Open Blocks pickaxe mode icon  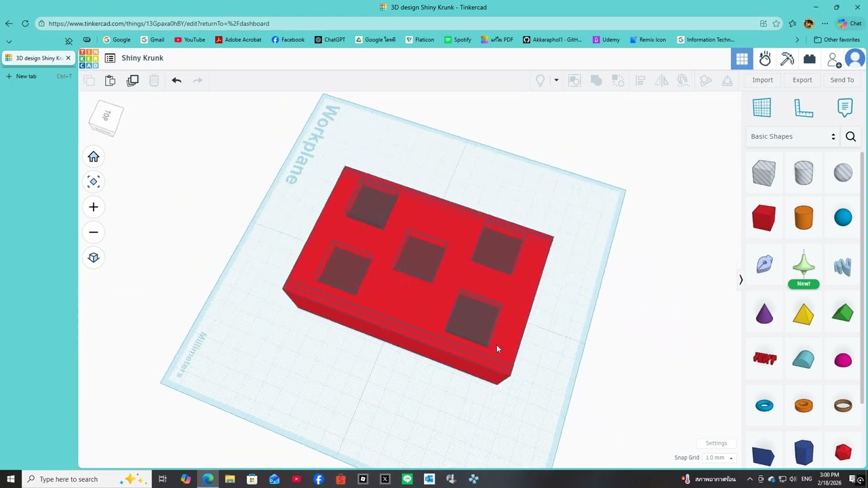coord(787,59)
